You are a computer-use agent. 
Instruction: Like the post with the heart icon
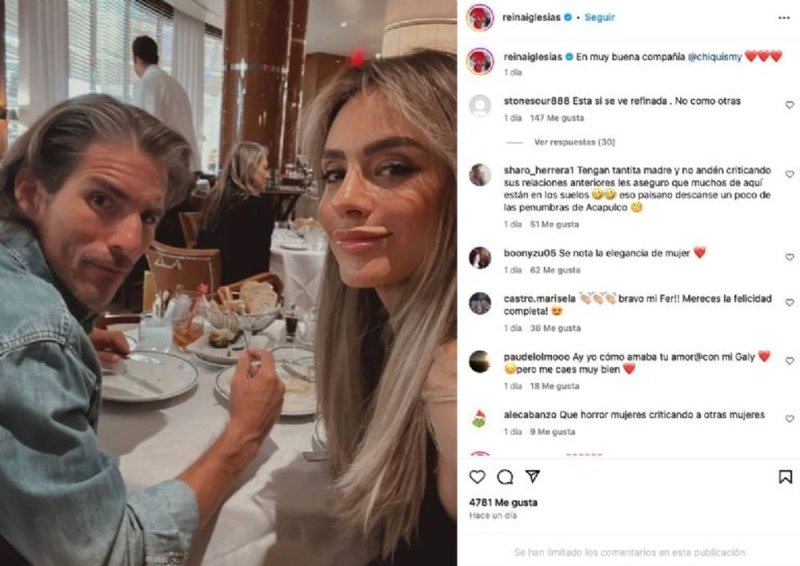coord(477,477)
